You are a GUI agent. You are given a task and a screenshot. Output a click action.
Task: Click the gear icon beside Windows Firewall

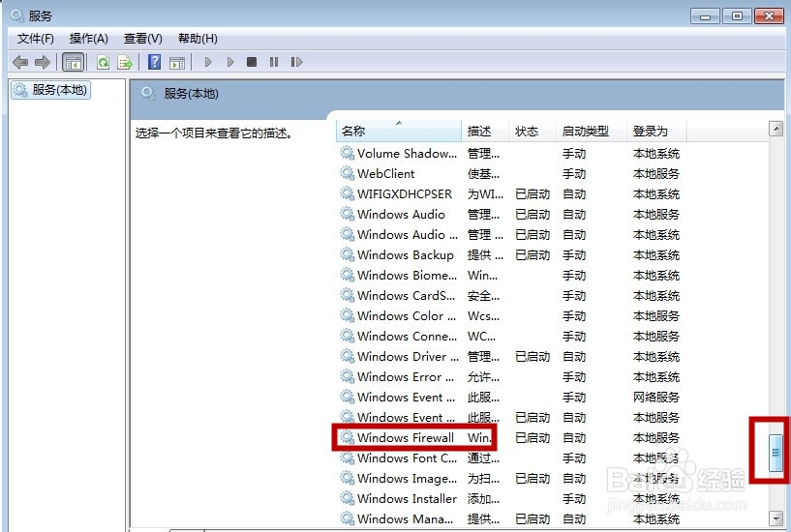pos(347,437)
